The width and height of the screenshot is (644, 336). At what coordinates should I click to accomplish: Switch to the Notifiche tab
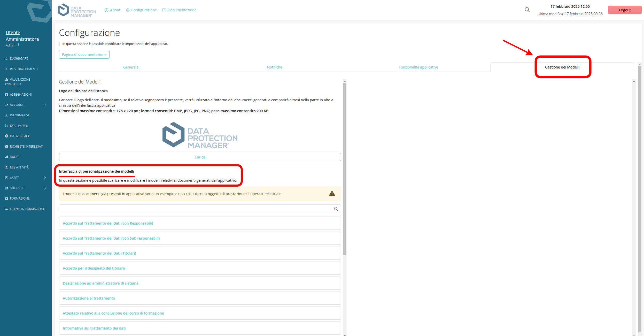click(275, 67)
